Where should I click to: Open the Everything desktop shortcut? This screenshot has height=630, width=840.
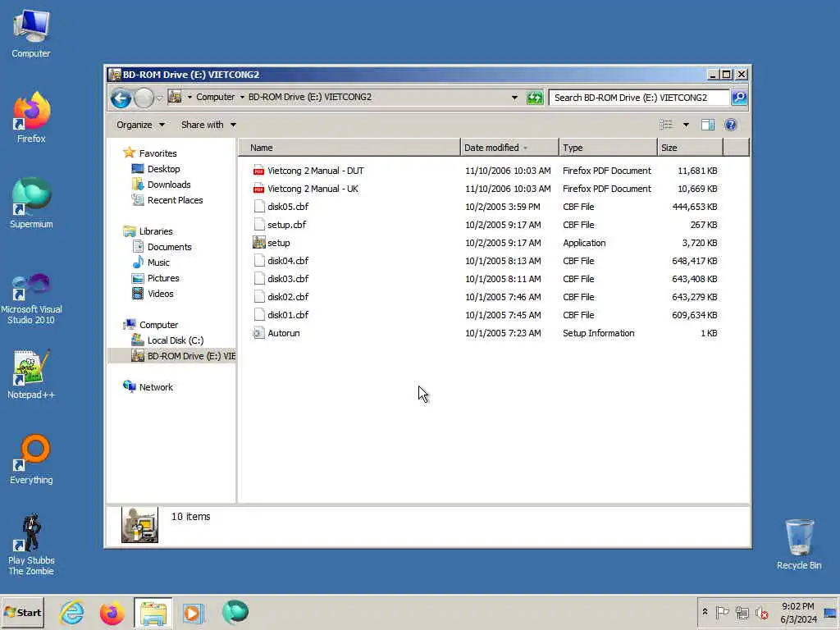tap(31, 459)
